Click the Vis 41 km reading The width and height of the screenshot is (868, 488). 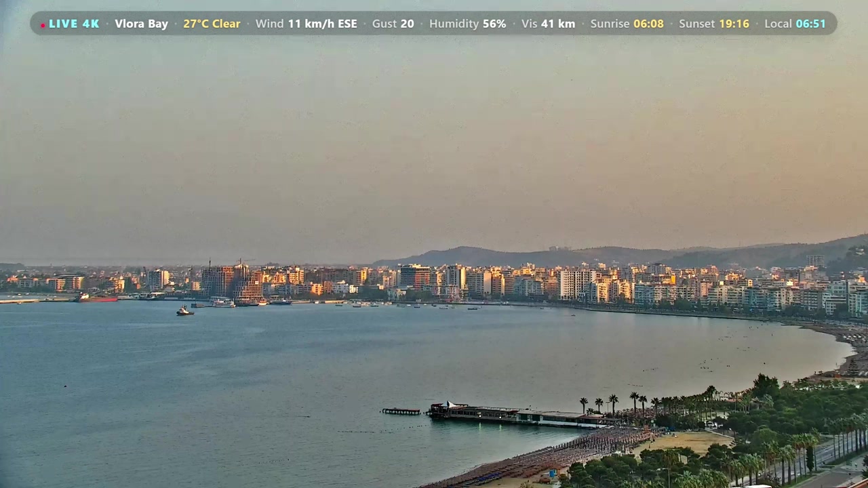[548, 24]
